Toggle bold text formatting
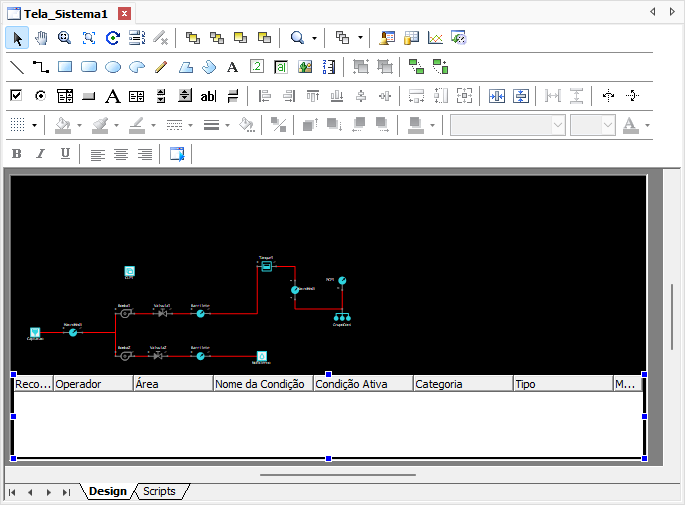The width and height of the screenshot is (685, 505). (16, 154)
